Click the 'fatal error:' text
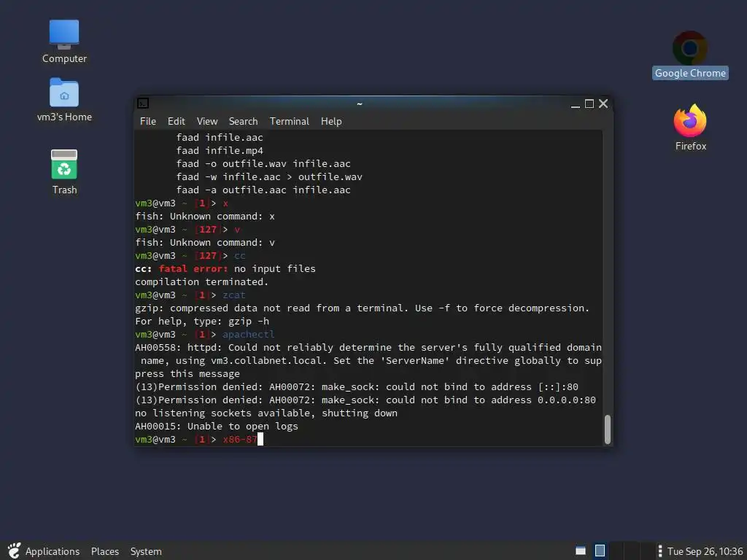 coord(193,268)
